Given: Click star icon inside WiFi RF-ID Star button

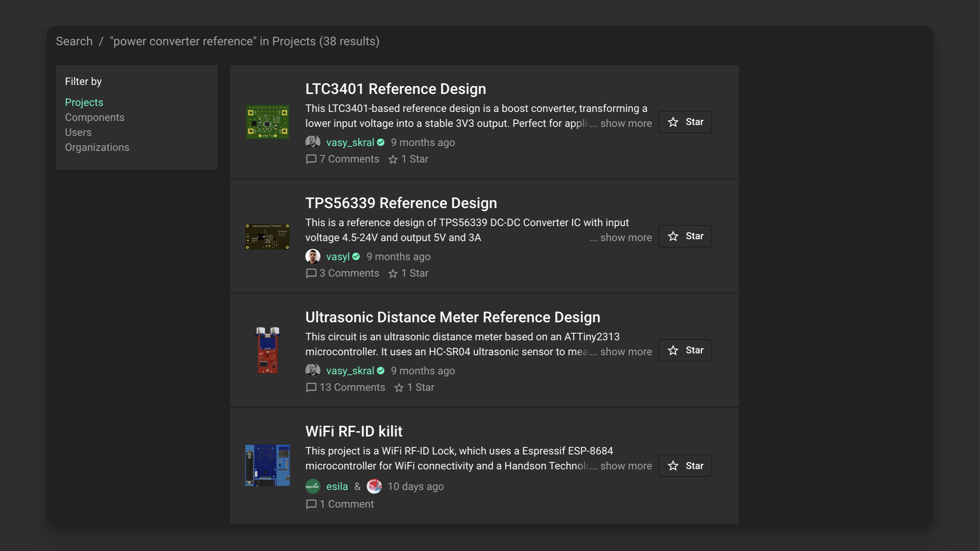Looking at the screenshot, I should (673, 465).
